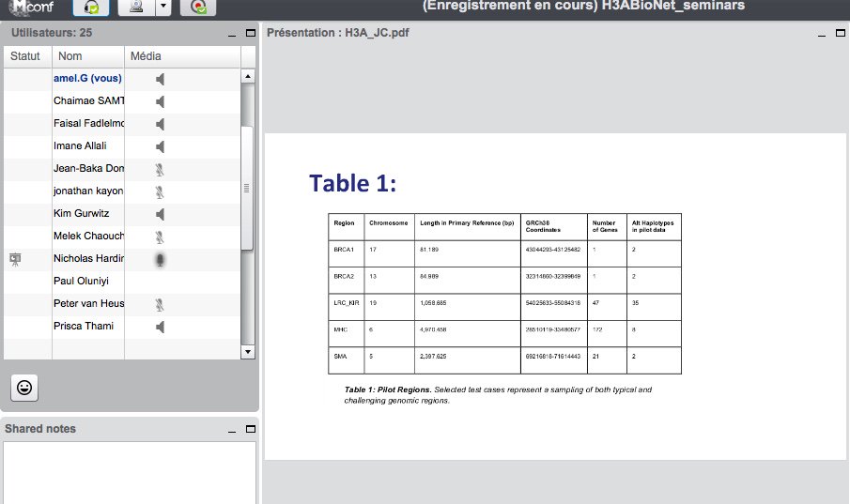The width and height of the screenshot is (850, 504).
Task: Click muted mic icon for Peter van Heus
Action: (x=160, y=305)
